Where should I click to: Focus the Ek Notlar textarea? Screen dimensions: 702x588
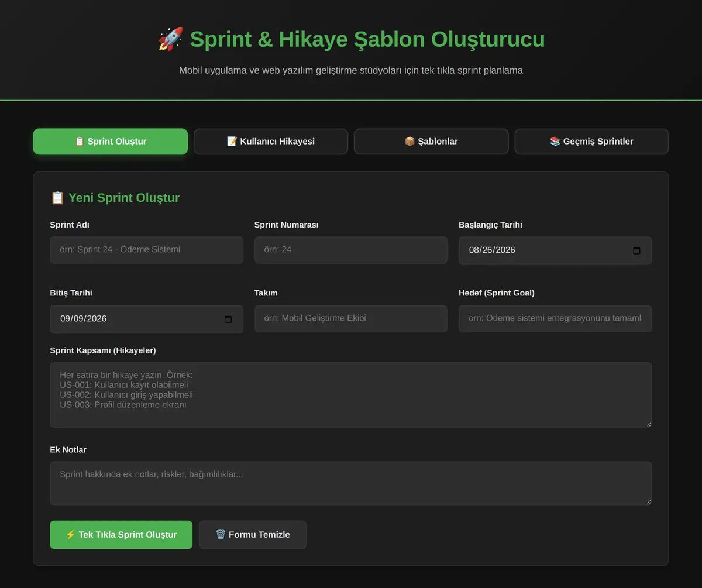point(351,483)
